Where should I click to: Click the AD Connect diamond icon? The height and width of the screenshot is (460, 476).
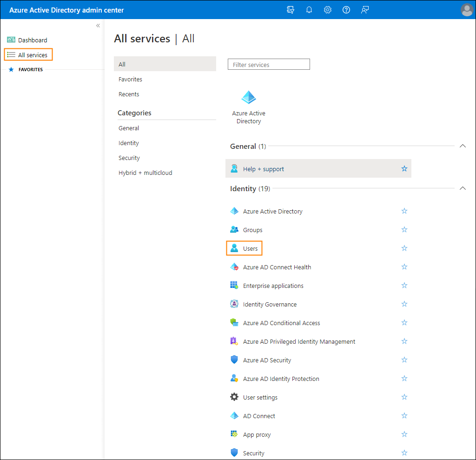pos(234,415)
